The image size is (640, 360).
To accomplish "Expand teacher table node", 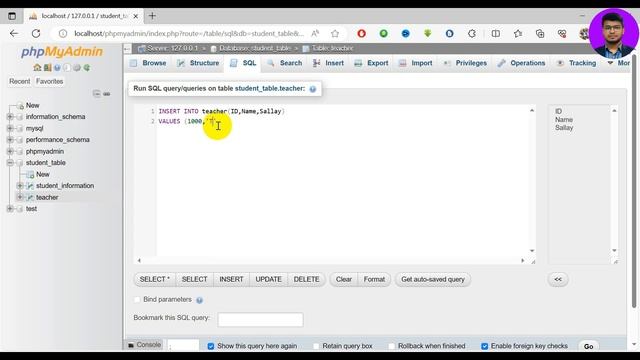I will (20, 197).
